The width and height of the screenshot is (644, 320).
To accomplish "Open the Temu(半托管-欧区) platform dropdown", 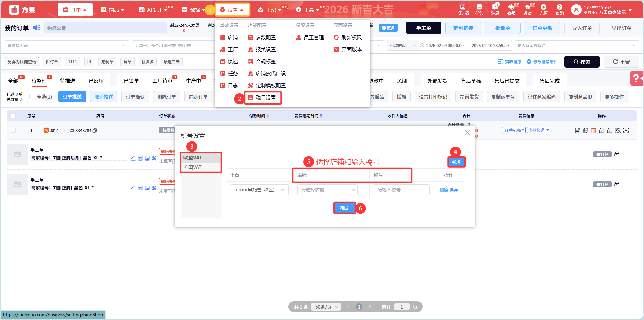I will pyautogui.click(x=259, y=190).
